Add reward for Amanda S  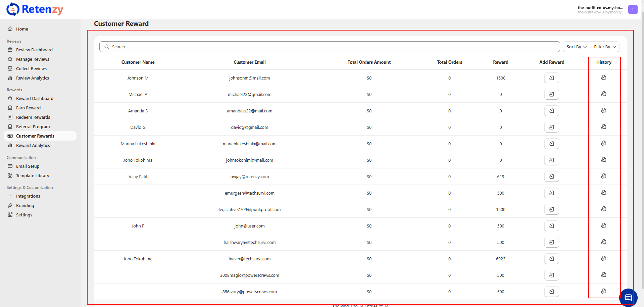[x=551, y=111]
